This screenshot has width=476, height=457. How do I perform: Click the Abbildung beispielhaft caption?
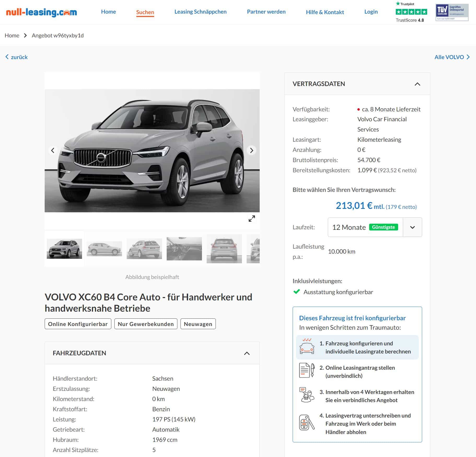pos(152,277)
